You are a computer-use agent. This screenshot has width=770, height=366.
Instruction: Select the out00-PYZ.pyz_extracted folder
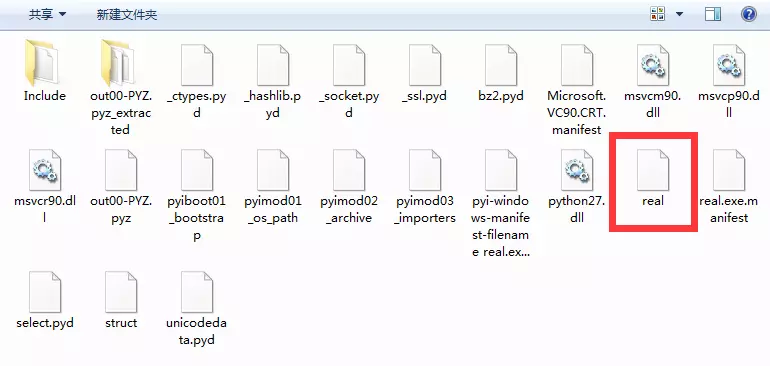(120, 86)
